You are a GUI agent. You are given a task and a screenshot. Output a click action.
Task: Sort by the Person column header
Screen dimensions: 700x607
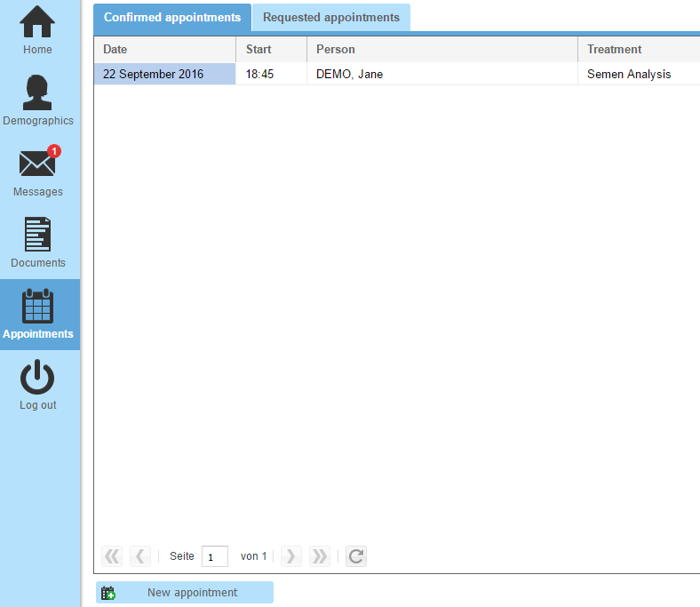point(442,50)
